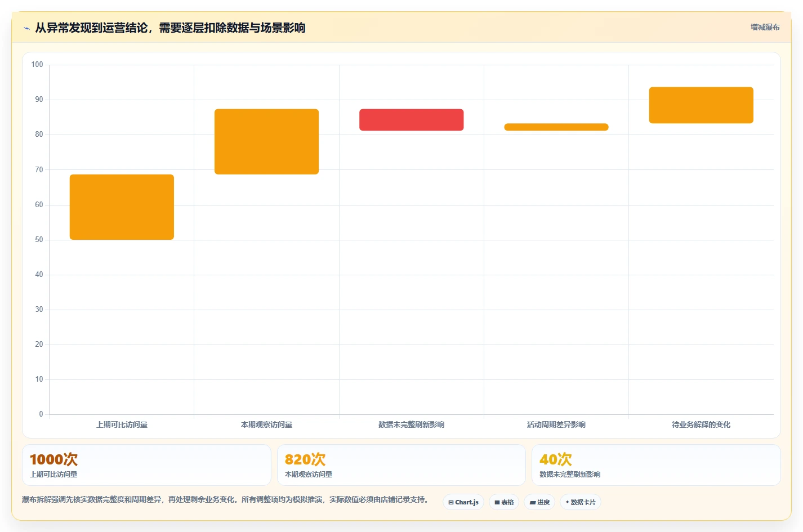Select the 待业务解释的变化 bar

pos(701,105)
